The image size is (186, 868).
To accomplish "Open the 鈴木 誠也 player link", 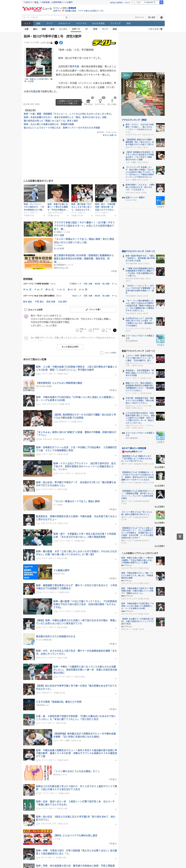I will (27, 302).
